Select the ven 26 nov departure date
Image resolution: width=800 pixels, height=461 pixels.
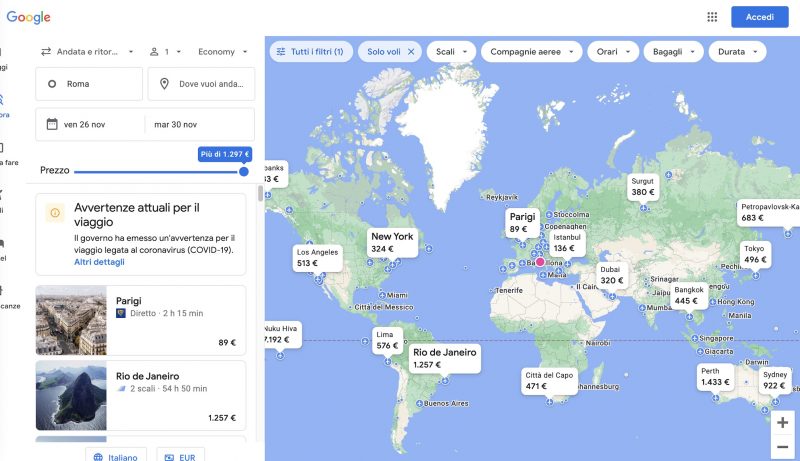84,124
